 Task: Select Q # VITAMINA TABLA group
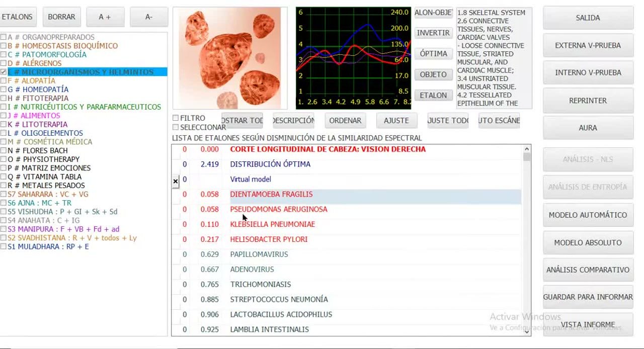pos(44,177)
